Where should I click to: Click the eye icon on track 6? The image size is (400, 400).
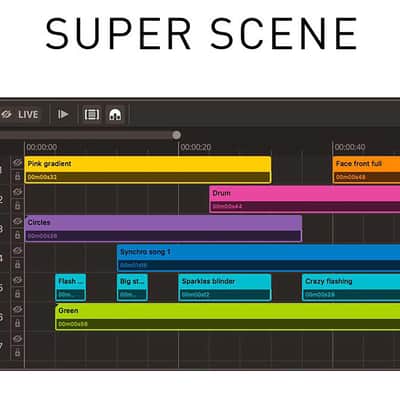(18, 309)
